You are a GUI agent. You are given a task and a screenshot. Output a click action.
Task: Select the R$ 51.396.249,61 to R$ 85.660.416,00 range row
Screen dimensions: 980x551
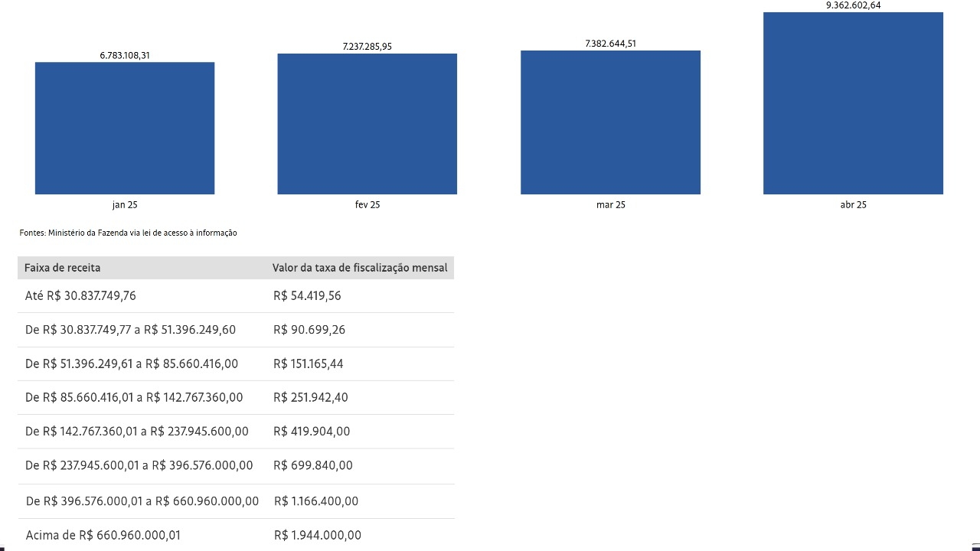click(132, 364)
